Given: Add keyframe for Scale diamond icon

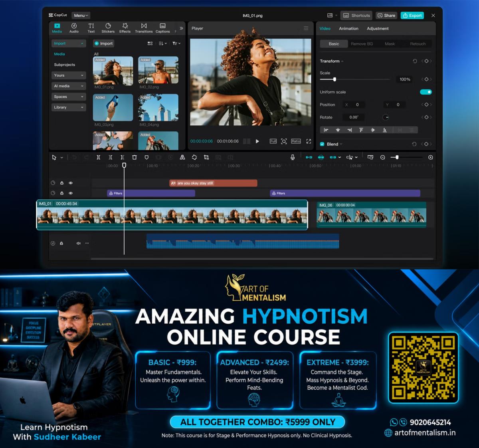Looking at the screenshot, I should (x=426, y=79).
